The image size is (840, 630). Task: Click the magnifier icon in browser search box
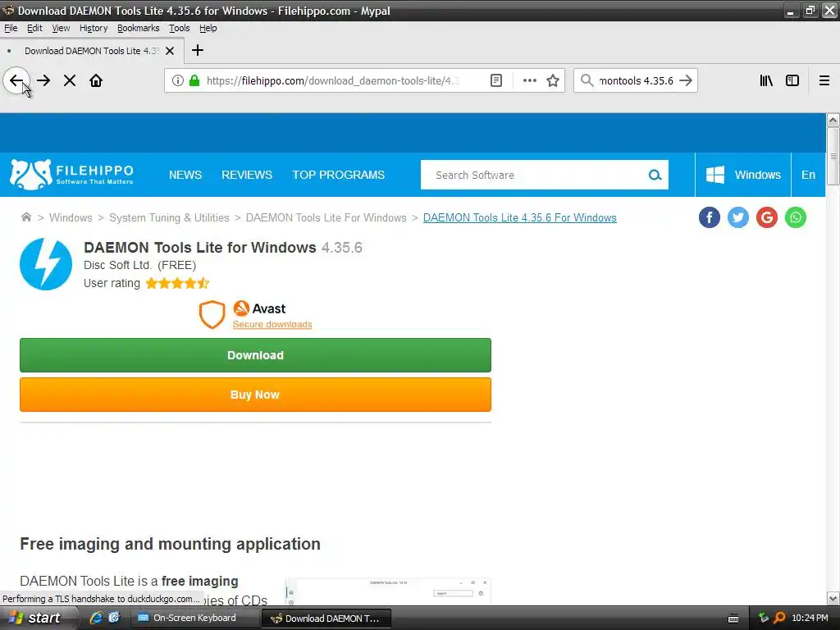click(587, 80)
